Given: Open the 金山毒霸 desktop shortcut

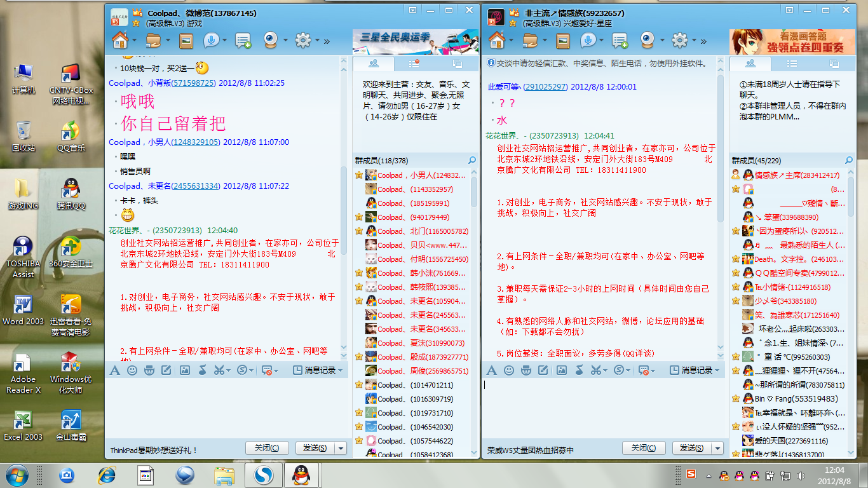Looking at the screenshot, I should tap(71, 426).
